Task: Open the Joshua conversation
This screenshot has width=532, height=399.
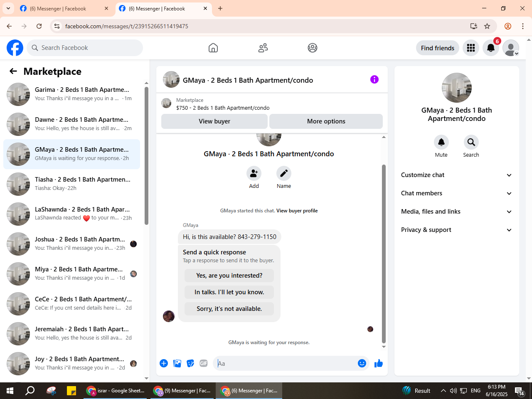Action: (x=71, y=244)
